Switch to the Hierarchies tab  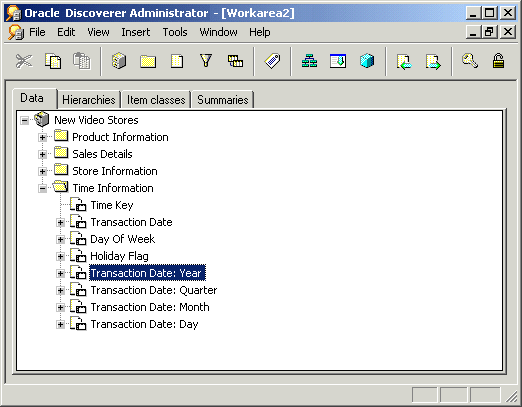click(89, 100)
